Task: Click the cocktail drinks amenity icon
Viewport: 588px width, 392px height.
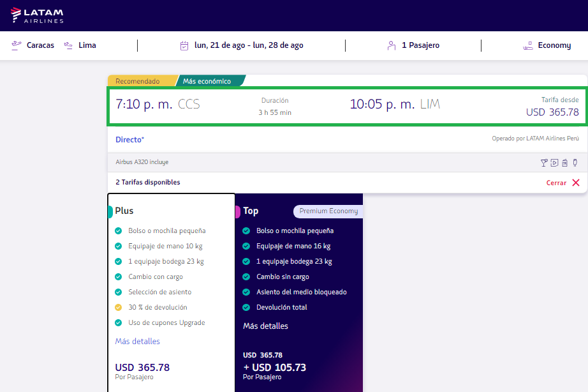Action: (544, 163)
